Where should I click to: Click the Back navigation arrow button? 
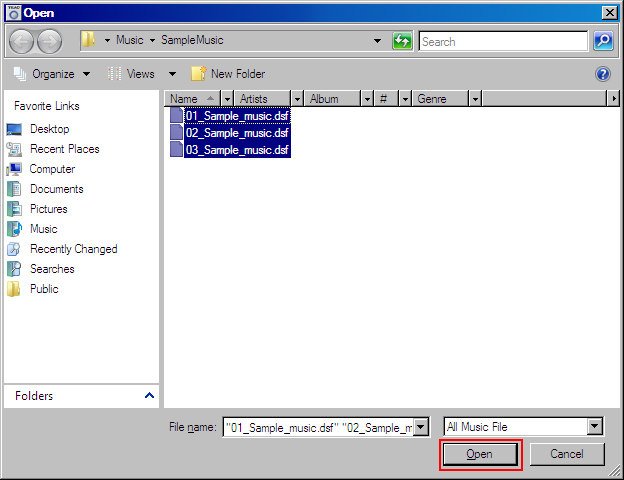coord(23,41)
